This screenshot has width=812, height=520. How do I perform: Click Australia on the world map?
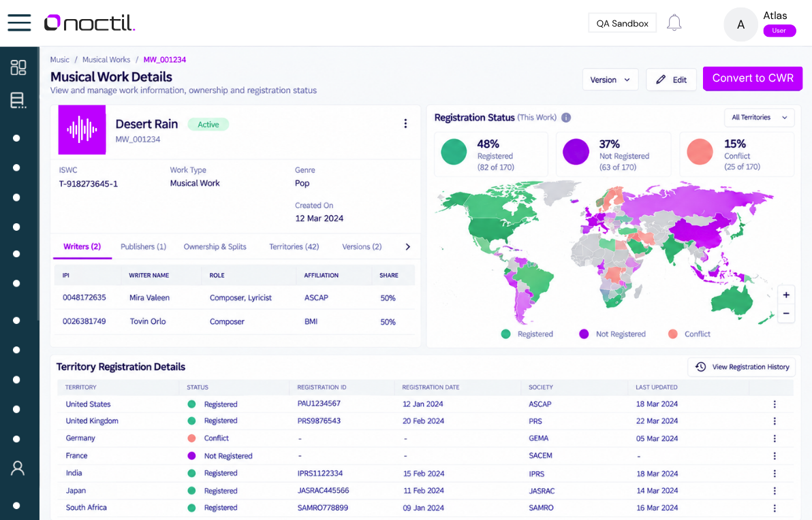coord(732,300)
